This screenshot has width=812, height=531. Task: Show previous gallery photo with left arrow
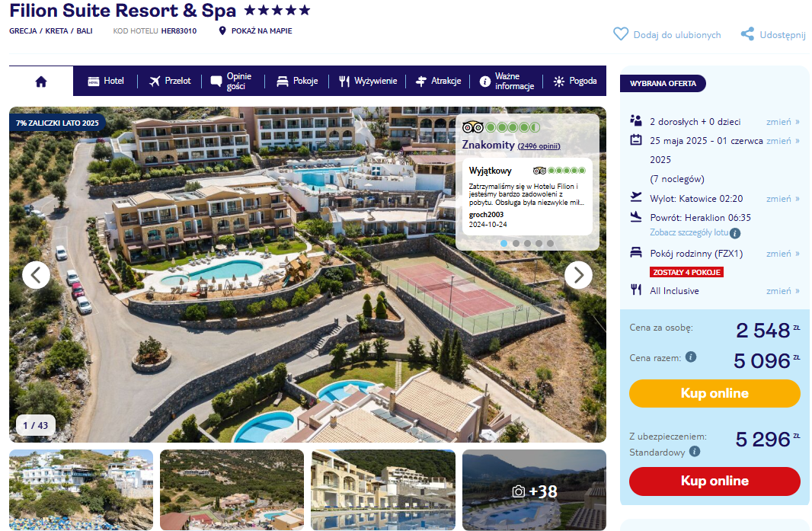37,275
